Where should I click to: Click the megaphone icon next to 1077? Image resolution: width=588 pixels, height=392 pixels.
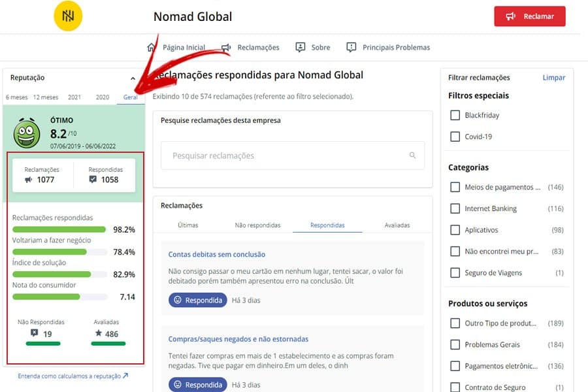pyautogui.click(x=29, y=180)
